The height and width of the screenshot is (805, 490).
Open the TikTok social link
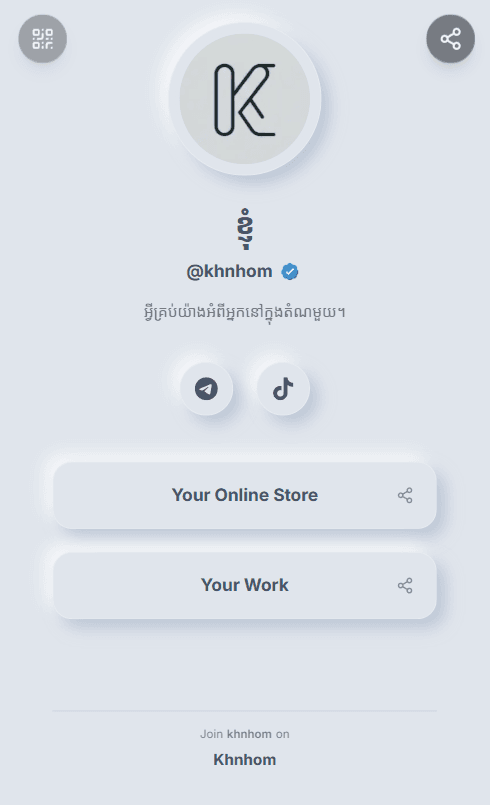click(283, 389)
